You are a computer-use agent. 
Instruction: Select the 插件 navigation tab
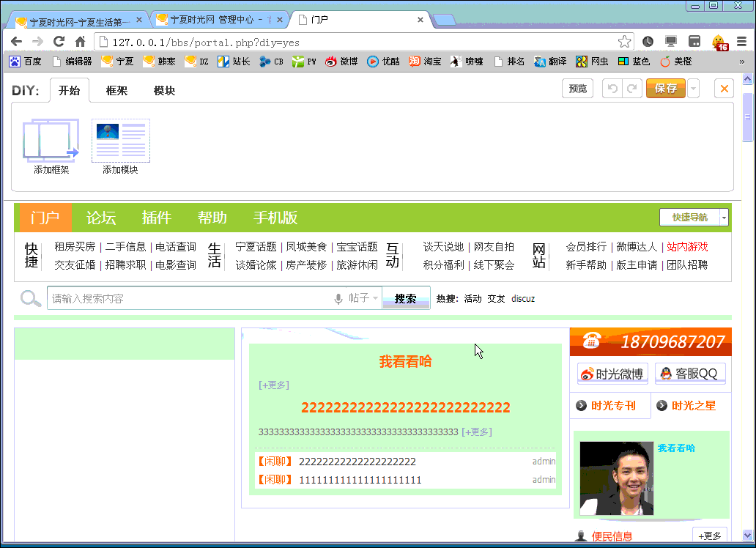pyautogui.click(x=156, y=218)
